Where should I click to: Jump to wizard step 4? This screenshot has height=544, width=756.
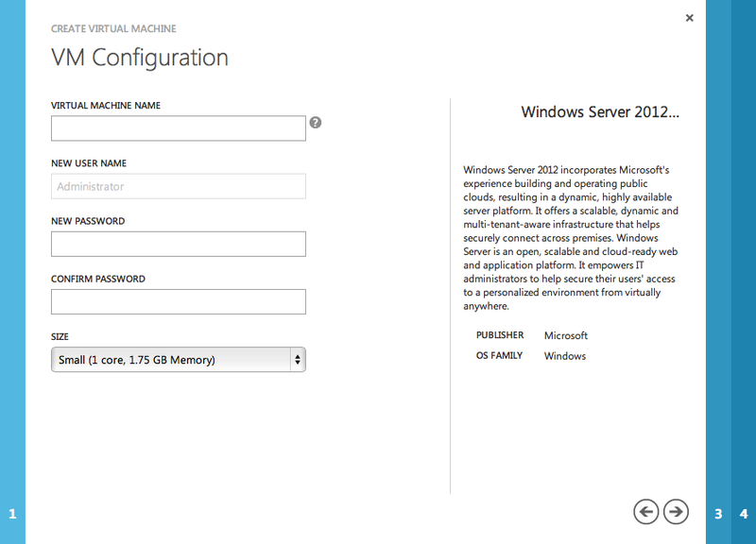[745, 514]
